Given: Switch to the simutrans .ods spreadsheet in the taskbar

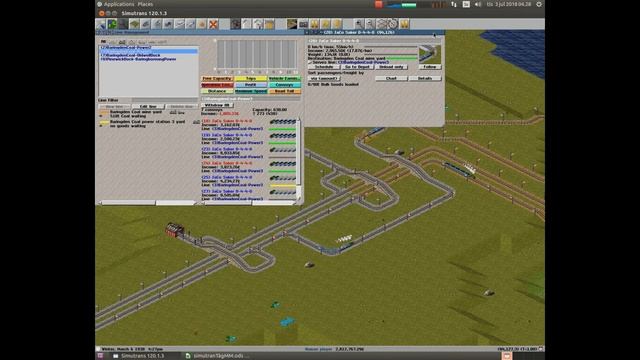Looking at the screenshot, I should (x=217, y=356).
